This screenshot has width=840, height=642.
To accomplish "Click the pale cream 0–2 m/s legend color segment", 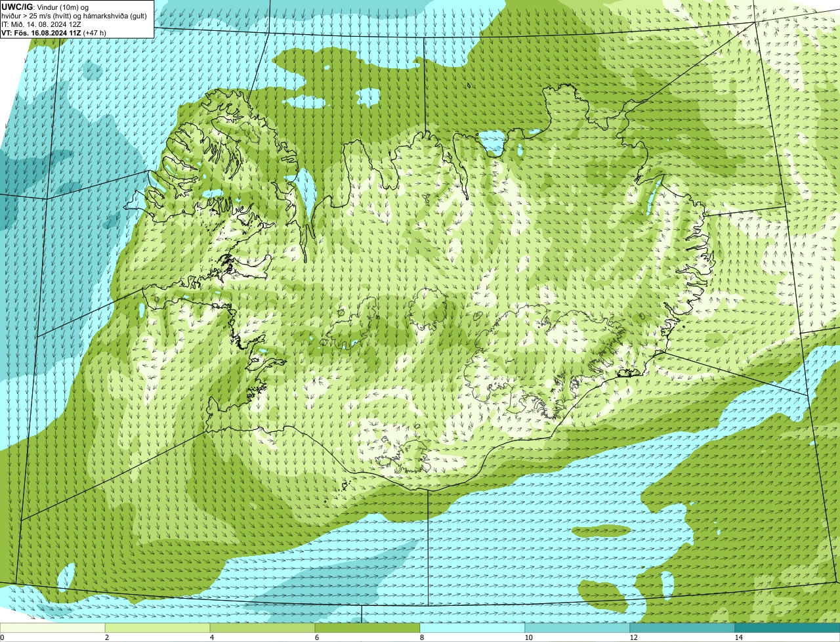I will (x=52, y=628).
